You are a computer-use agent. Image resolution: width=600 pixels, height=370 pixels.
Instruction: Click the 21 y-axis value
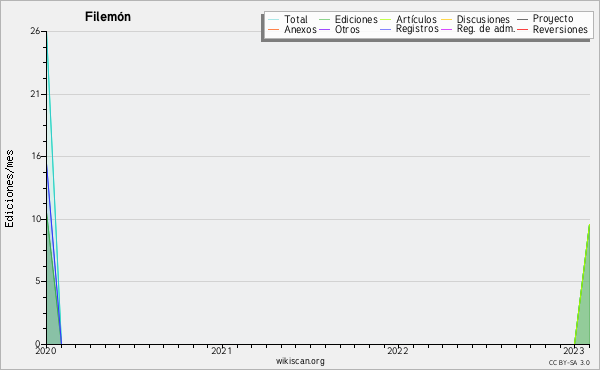(x=36, y=94)
